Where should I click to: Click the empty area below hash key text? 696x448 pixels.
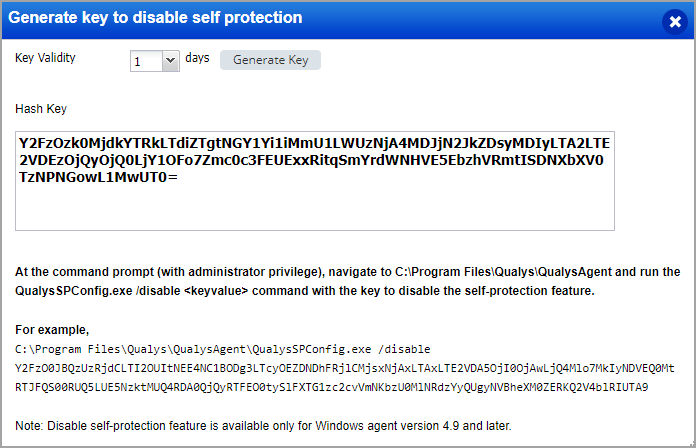tap(314, 208)
